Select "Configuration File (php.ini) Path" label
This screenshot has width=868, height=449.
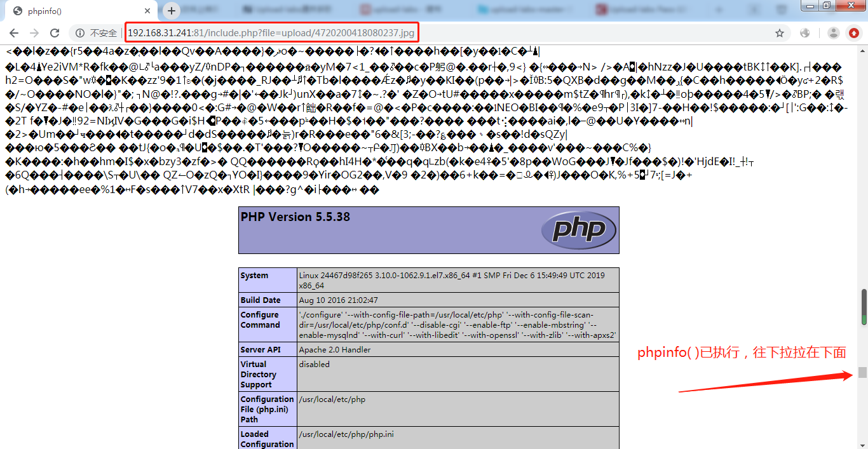coord(267,409)
